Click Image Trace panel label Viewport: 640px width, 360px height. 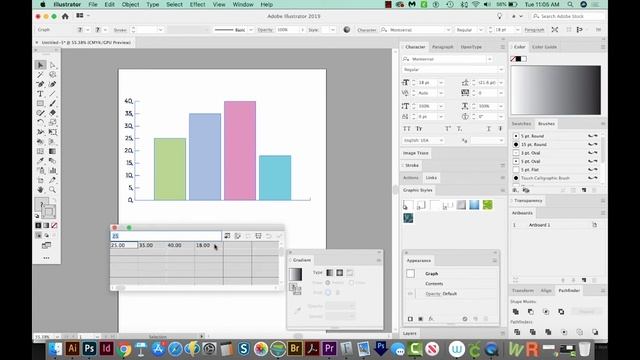tap(416, 153)
